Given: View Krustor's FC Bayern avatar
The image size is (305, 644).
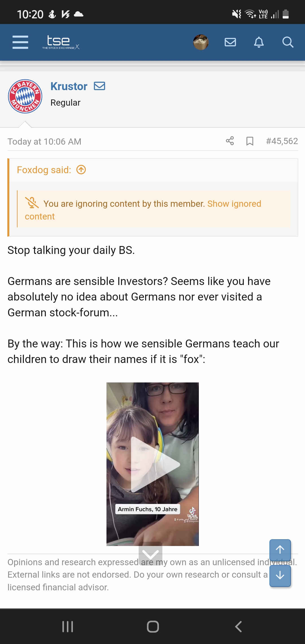Looking at the screenshot, I should (x=25, y=96).
